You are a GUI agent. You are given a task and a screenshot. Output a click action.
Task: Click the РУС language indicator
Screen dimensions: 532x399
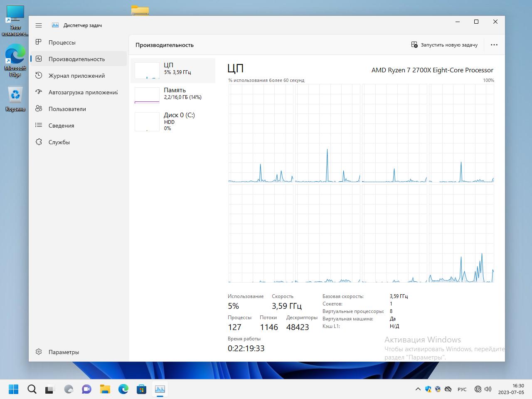point(462,389)
